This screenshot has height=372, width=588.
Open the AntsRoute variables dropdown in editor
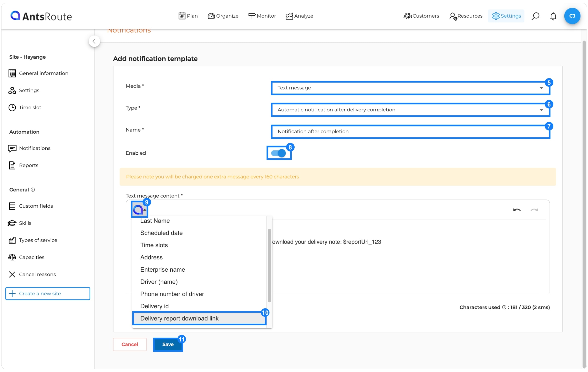tap(139, 210)
